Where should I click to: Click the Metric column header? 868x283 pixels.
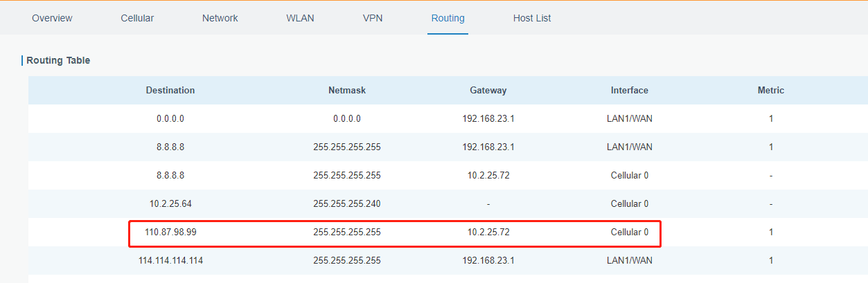click(771, 90)
